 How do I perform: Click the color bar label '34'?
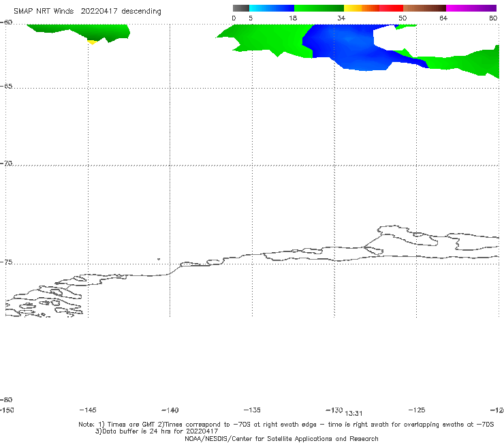[x=341, y=18]
